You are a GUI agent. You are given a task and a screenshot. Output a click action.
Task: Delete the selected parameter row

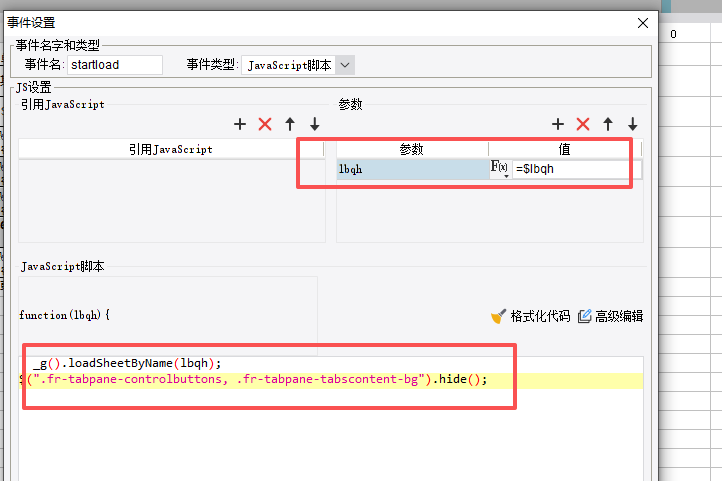583,124
